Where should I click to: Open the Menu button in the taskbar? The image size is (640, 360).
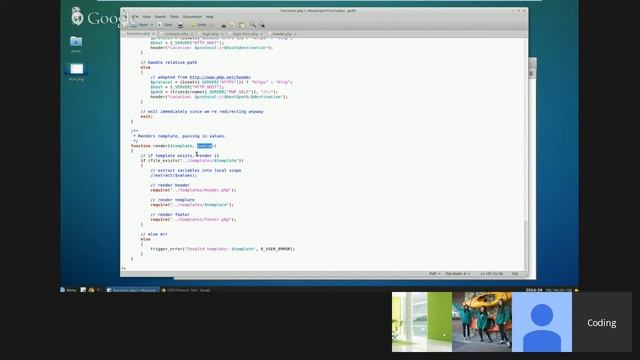coord(68,290)
